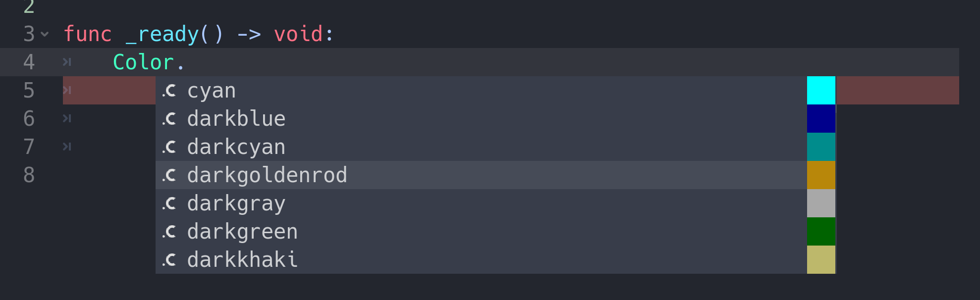The image size is (980, 300).
Task: Click line number 8 in the gutter
Action: point(29,175)
